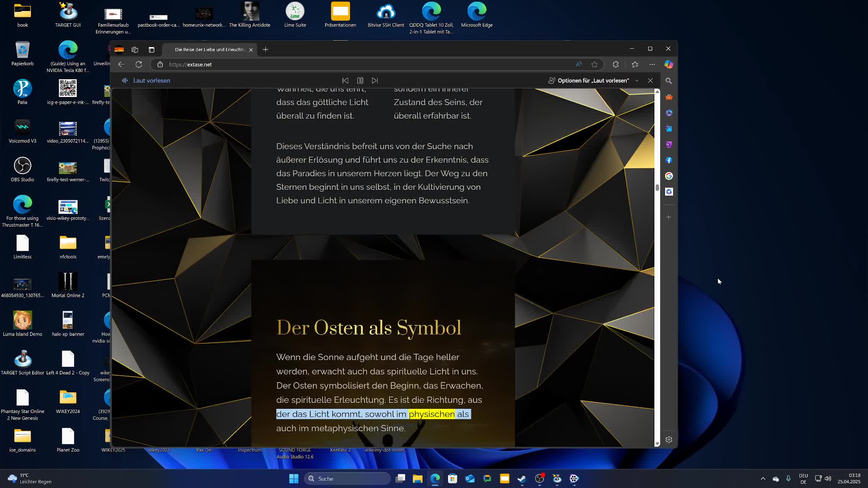
Task: Open the Edge workspaces icon
Action: 135,50
